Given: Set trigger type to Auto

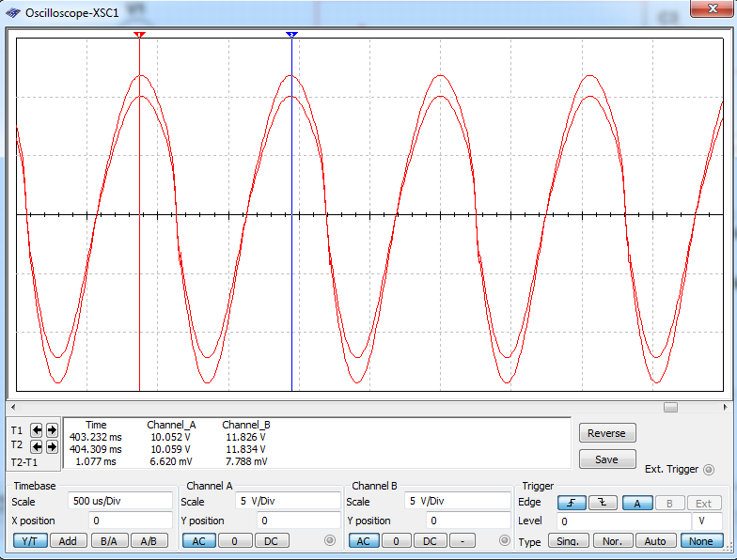Looking at the screenshot, I should pyautogui.click(x=655, y=541).
